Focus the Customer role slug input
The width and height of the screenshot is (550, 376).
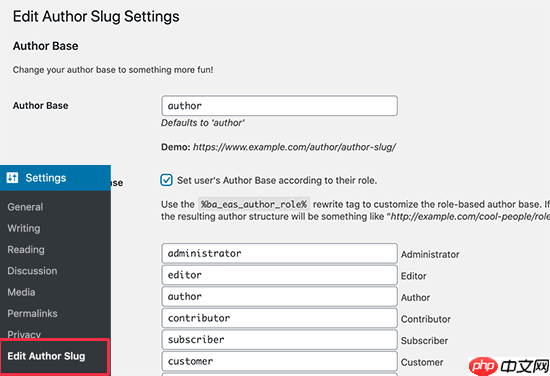pyautogui.click(x=280, y=361)
